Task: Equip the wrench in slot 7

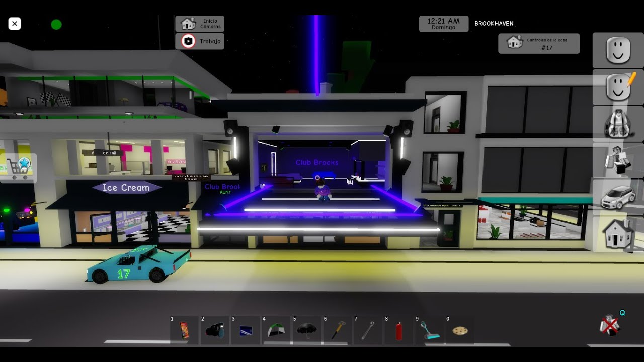Action: point(368,330)
